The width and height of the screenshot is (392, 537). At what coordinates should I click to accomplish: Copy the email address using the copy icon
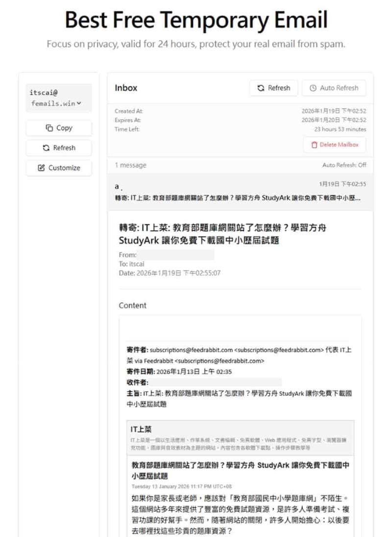49,127
